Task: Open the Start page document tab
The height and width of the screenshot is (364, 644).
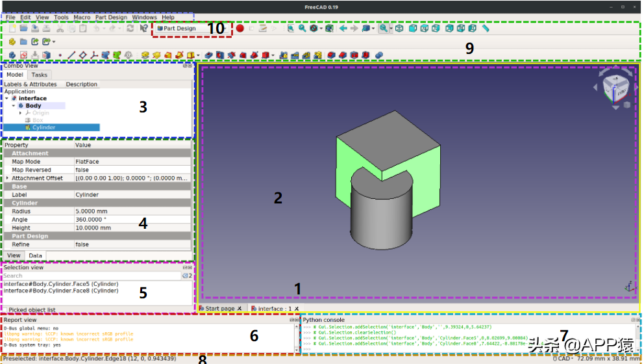Action: [x=219, y=308]
